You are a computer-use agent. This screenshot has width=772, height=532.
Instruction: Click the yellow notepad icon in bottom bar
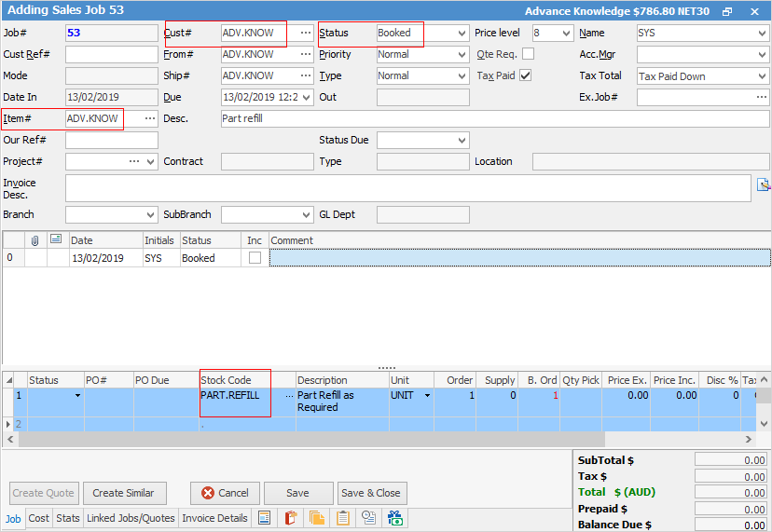(x=343, y=518)
